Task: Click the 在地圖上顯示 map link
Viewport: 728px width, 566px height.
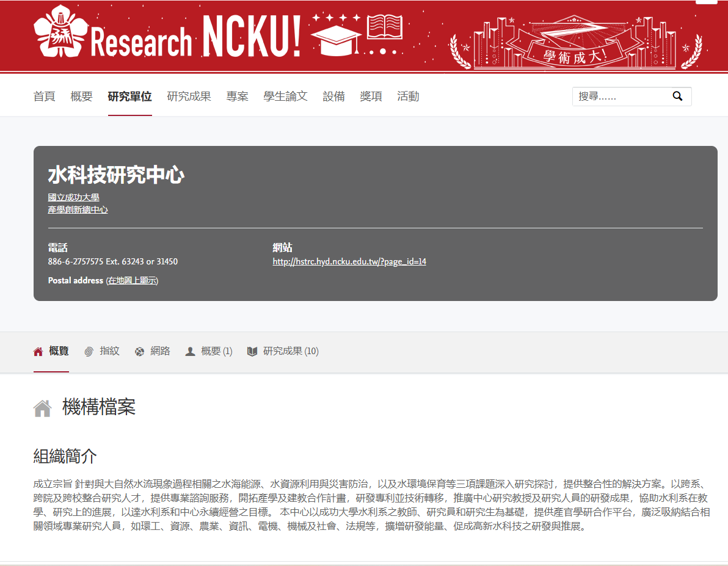Action: (132, 280)
